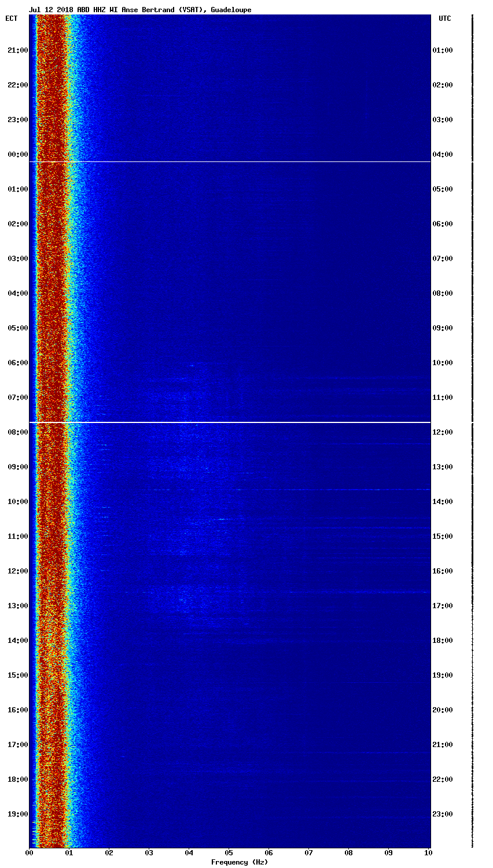
Task: Click the ECT axis '22:00' time label
Action: coord(18,85)
